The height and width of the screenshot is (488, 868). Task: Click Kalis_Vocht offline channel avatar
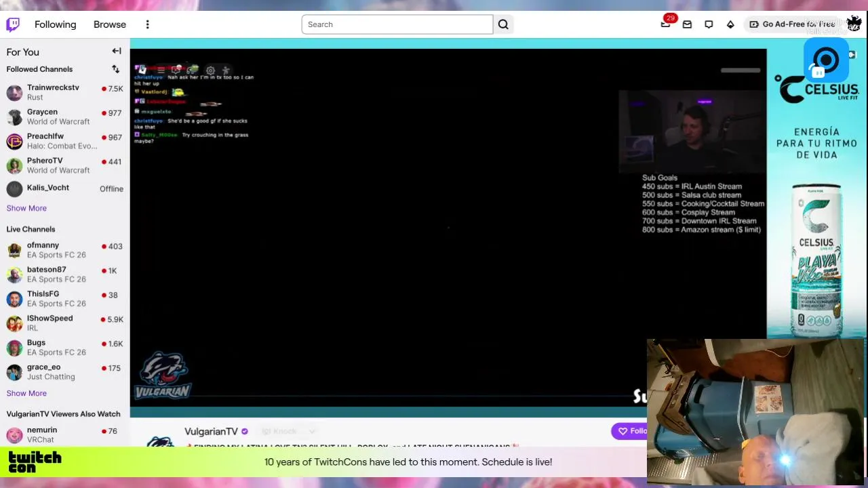coord(14,189)
